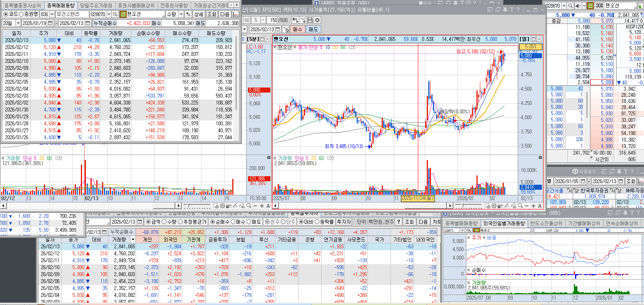Select the 수량 radio option in investor panel
The height and width of the screenshot is (305, 644).
pos(164,222)
